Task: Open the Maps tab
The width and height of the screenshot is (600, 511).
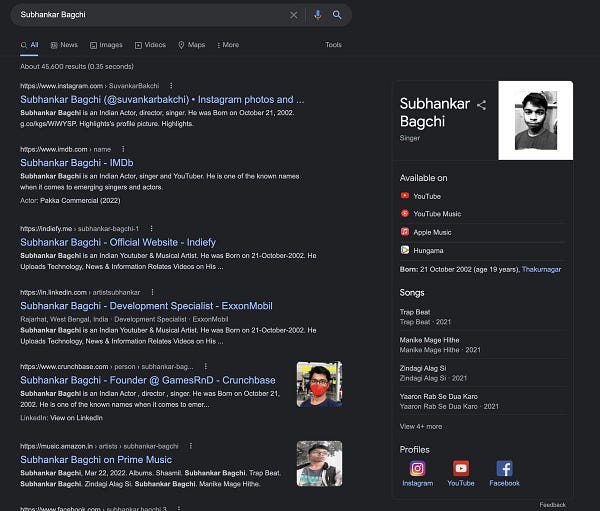Action: (x=192, y=45)
